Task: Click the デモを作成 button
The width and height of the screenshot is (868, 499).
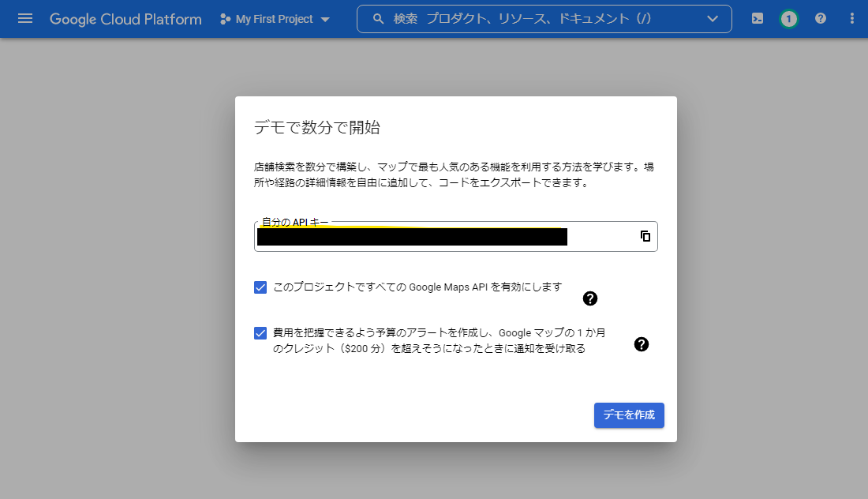Action: [629, 415]
